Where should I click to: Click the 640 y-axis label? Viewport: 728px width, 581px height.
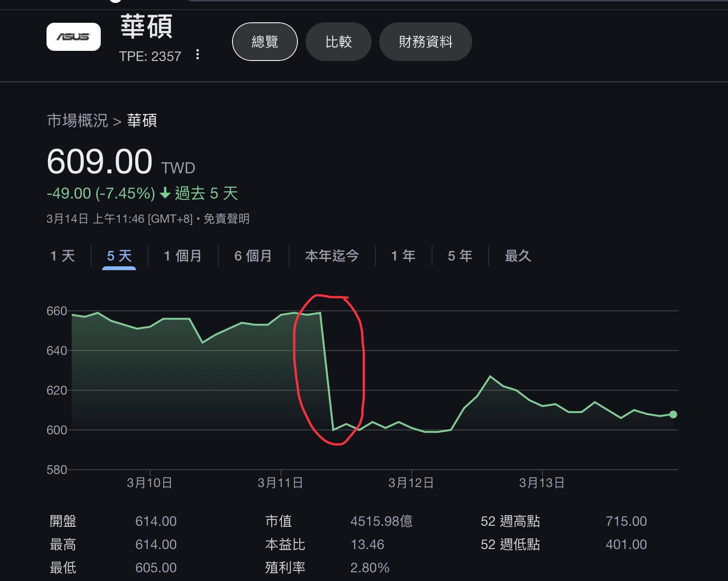[57, 351]
